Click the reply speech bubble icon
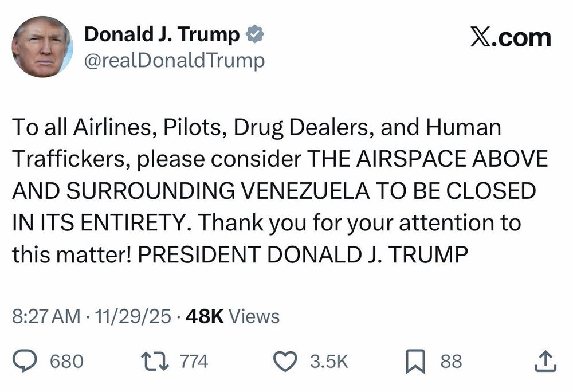Image resolution: width=573 pixels, height=392 pixels. 25,361
